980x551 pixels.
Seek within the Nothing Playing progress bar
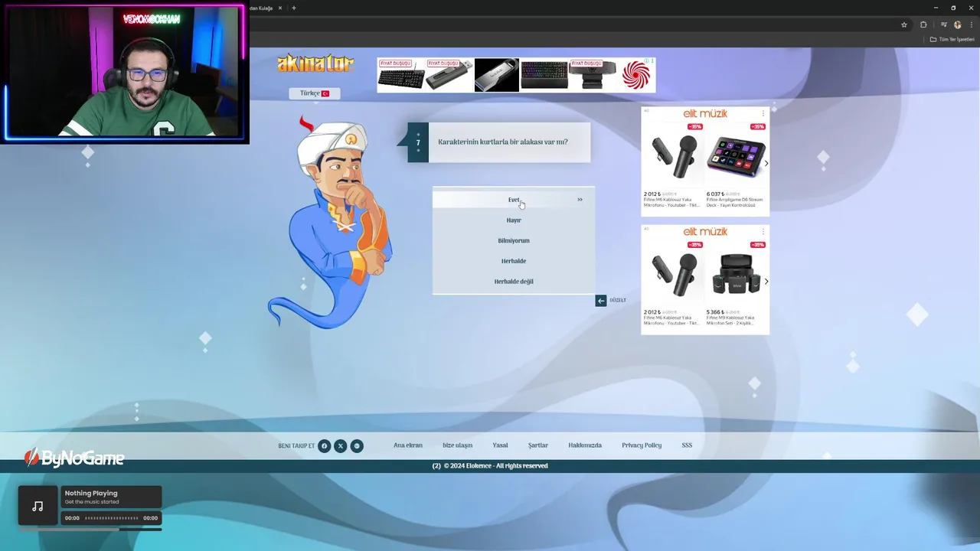click(112, 518)
